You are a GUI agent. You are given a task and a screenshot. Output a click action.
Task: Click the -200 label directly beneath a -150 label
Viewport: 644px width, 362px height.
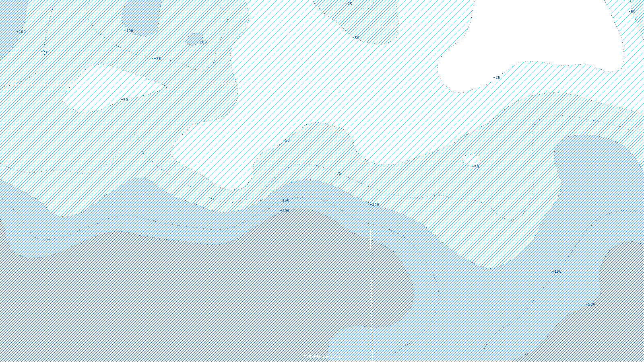[285, 211]
